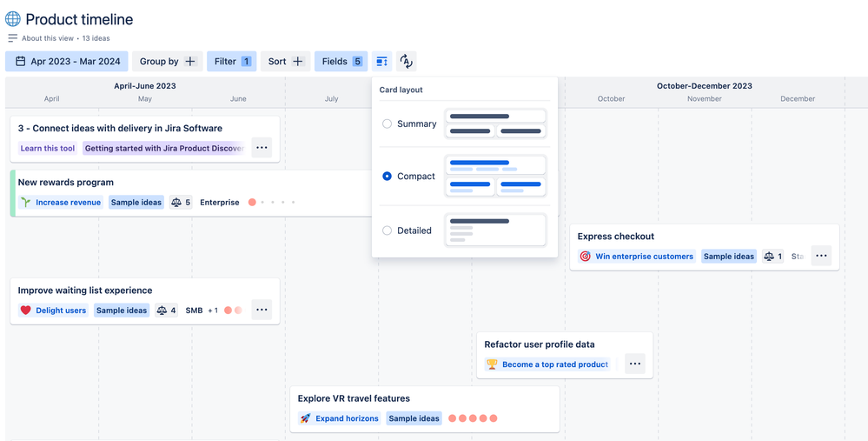Select the Summary card layout radio

tap(388, 124)
